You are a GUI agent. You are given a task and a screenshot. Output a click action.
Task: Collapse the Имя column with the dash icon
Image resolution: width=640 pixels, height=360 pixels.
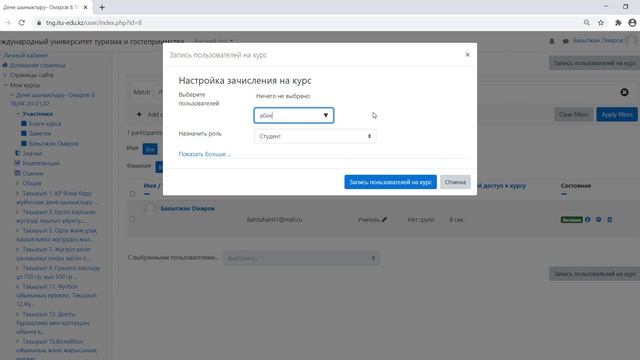point(147,194)
